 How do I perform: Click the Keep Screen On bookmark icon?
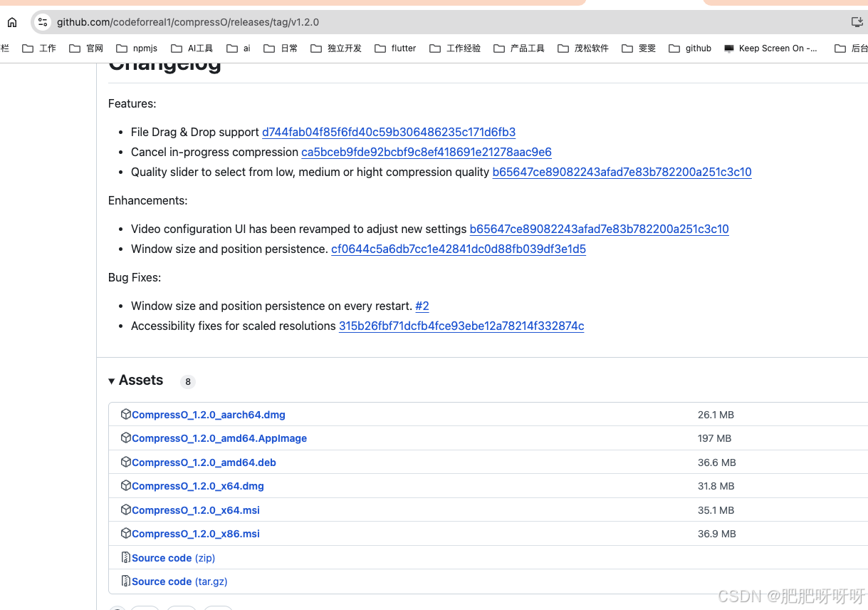[x=729, y=48]
